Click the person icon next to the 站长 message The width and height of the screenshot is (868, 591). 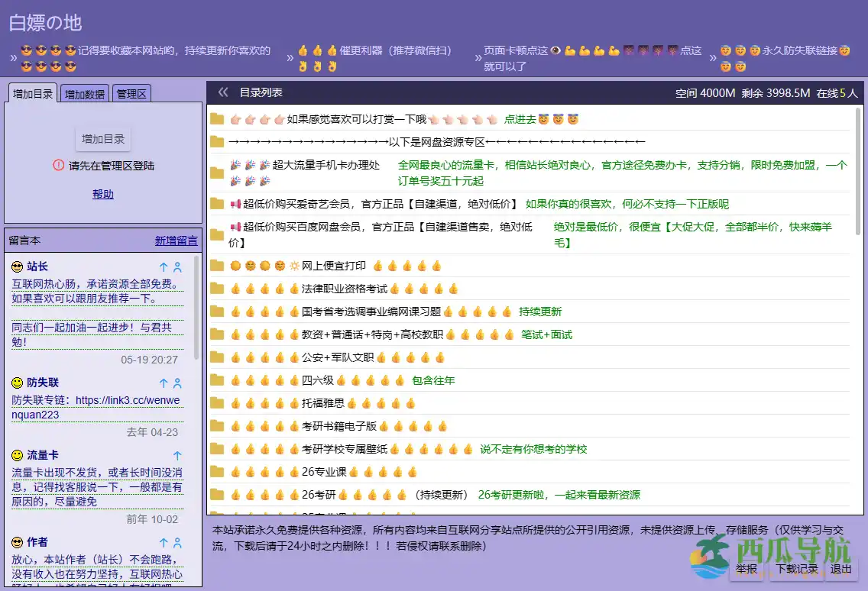tap(178, 266)
